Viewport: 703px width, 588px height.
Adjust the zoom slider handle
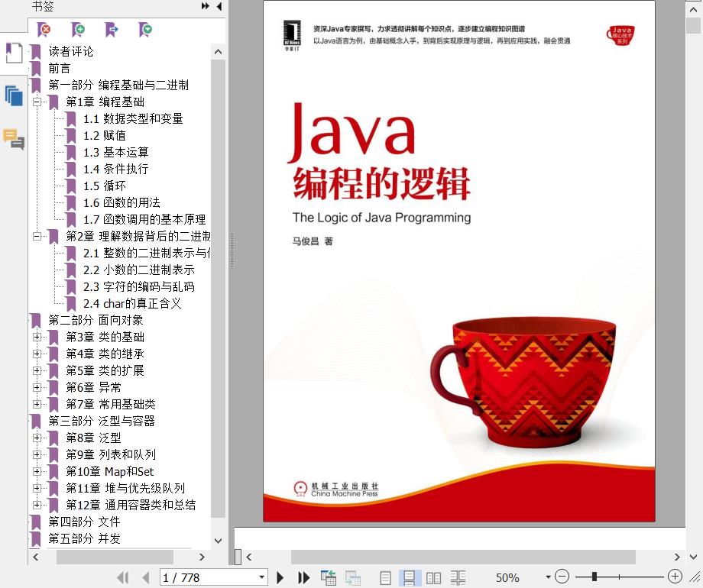tap(594, 577)
